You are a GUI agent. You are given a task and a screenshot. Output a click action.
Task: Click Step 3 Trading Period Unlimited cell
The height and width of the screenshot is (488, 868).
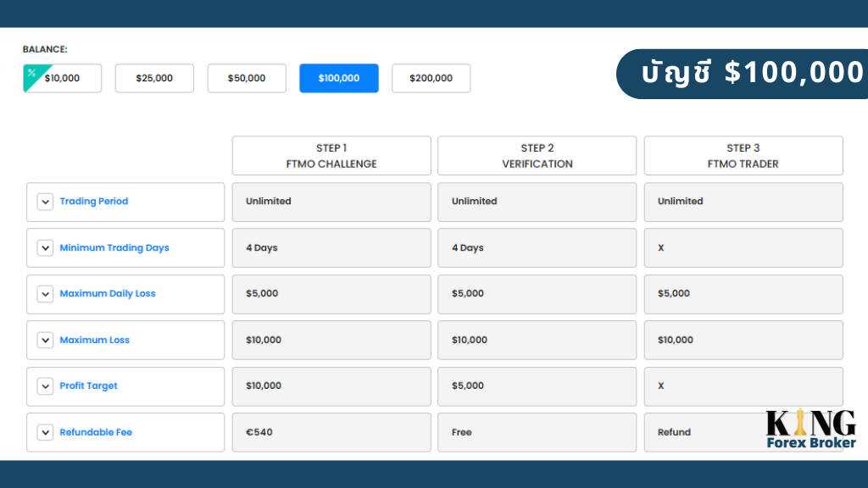coord(743,202)
